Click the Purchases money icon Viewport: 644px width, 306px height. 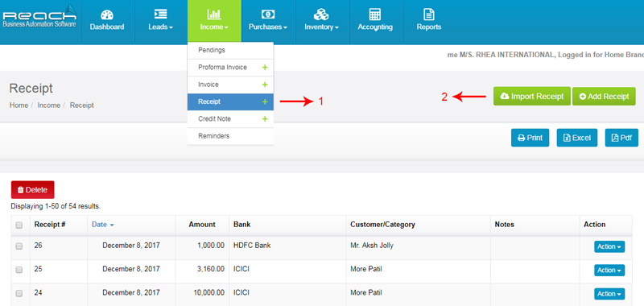click(x=268, y=14)
